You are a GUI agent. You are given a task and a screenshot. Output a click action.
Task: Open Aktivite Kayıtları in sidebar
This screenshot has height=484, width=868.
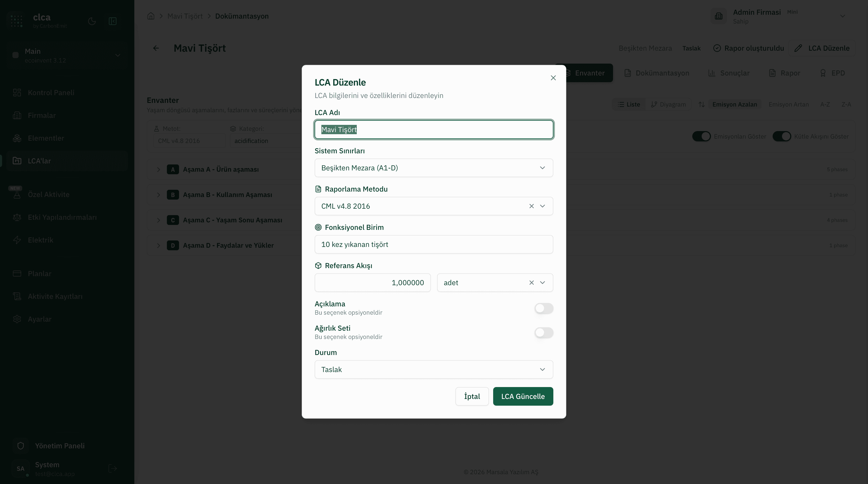(x=67, y=296)
